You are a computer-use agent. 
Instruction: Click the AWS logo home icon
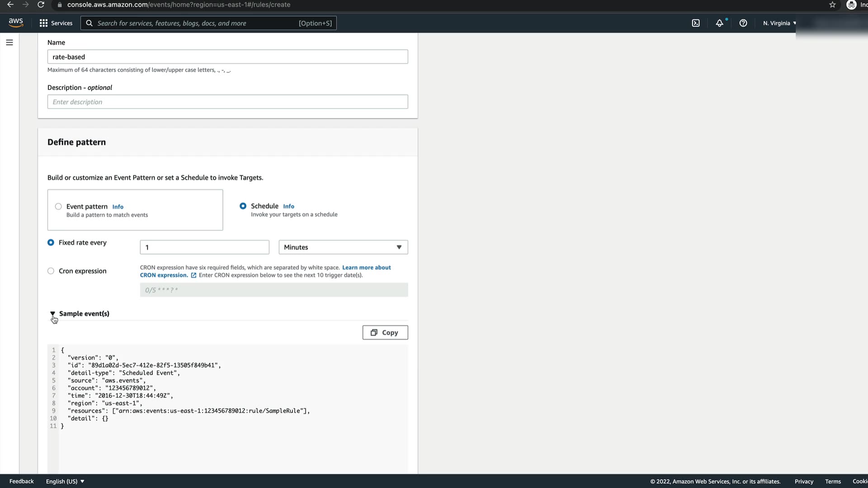[x=16, y=23]
